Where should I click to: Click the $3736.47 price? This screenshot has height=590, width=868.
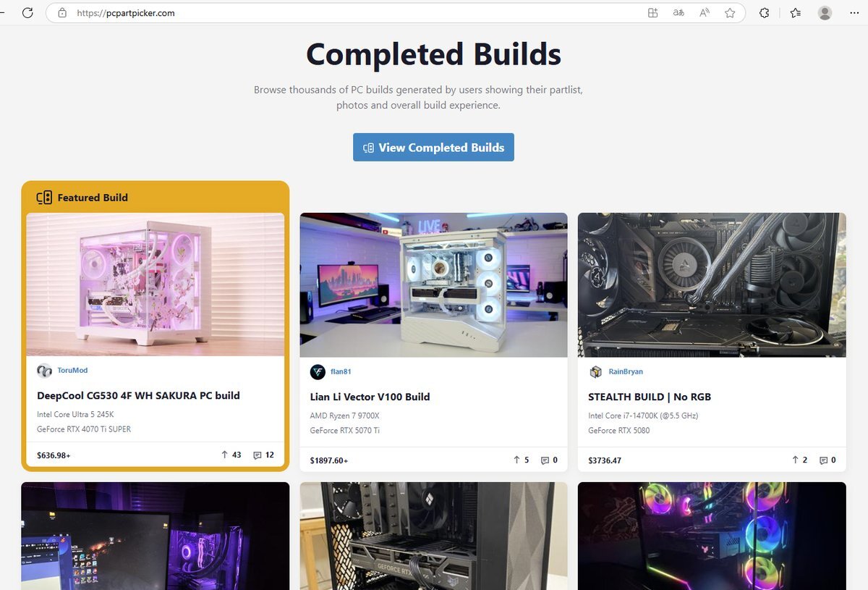(x=605, y=460)
